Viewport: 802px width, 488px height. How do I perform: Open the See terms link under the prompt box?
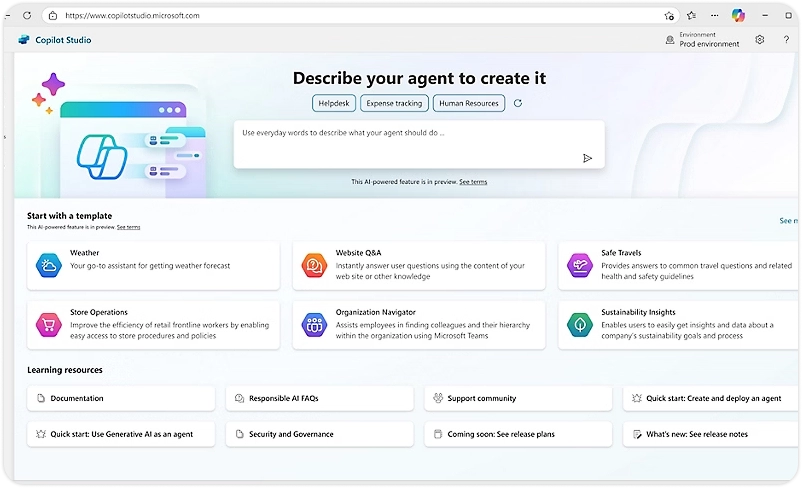473,182
